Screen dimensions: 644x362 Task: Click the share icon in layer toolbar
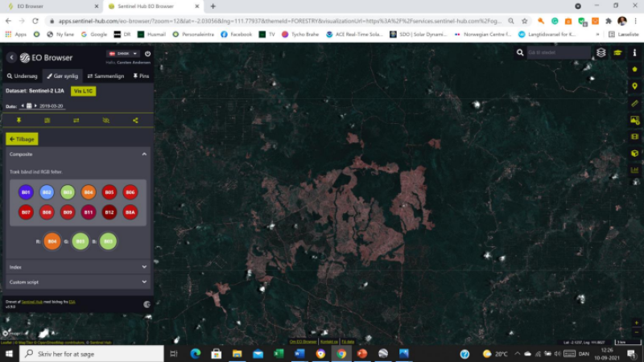coord(135,121)
